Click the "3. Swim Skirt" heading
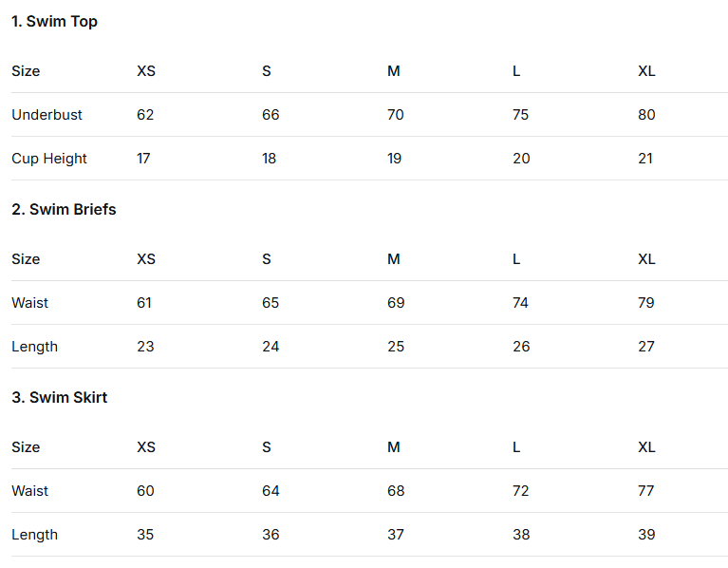This screenshot has width=728, height=568. (x=59, y=398)
